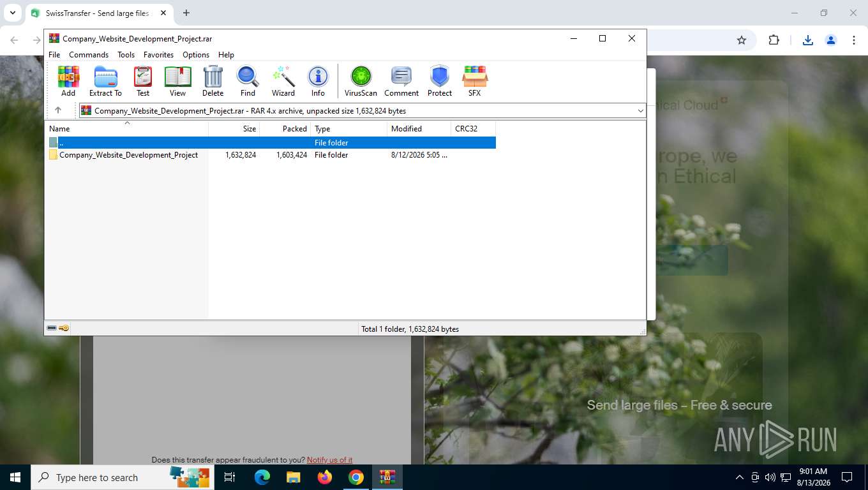
Task: Click the Protect shield icon
Action: [x=440, y=81]
